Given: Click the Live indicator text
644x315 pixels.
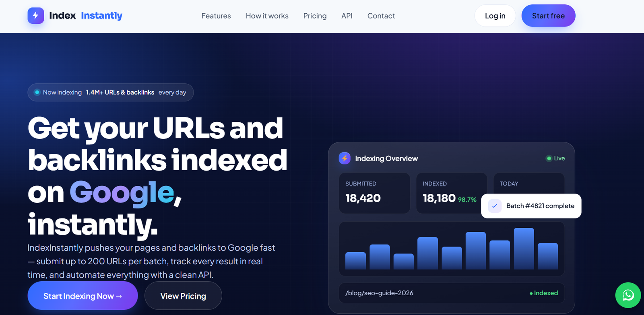Looking at the screenshot, I should point(559,159).
